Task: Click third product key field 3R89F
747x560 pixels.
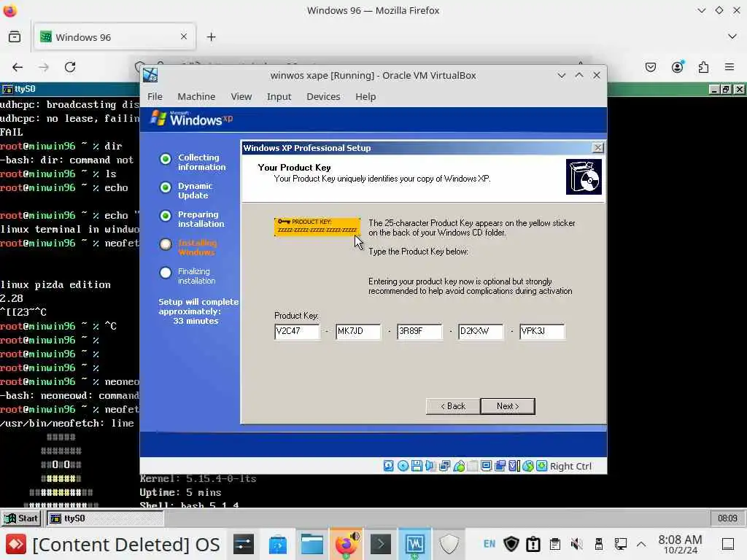Action: click(419, 331)
